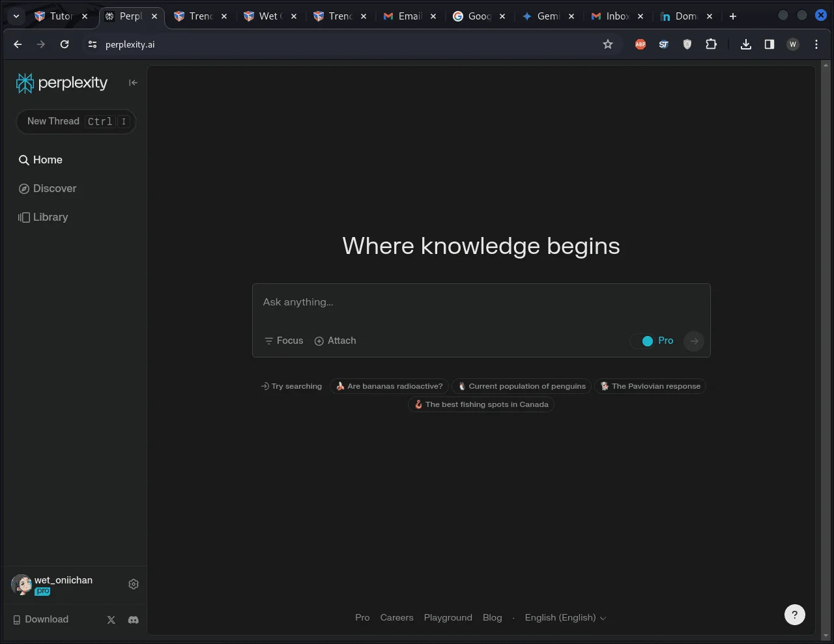
Task: Open Perplexity X (Twitter) page
Action: (111, 620)
